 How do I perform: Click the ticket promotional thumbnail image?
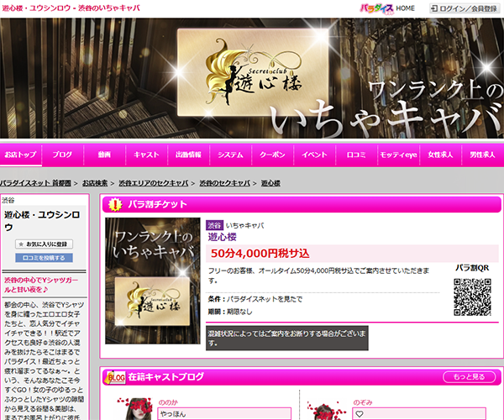153,281
